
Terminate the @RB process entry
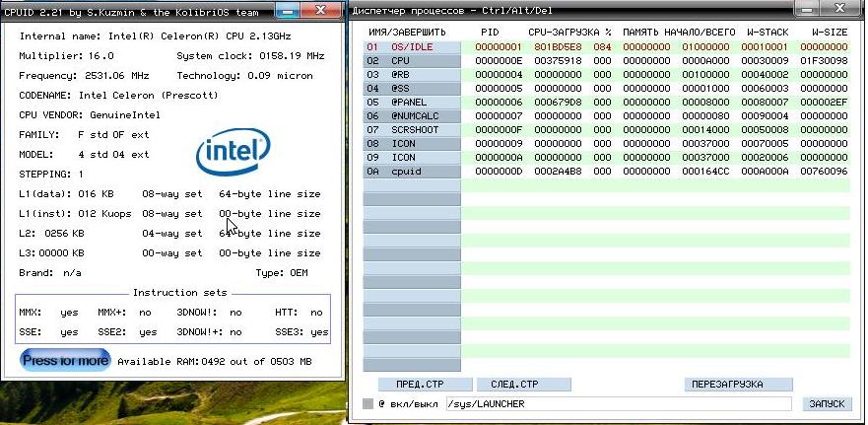412,74
